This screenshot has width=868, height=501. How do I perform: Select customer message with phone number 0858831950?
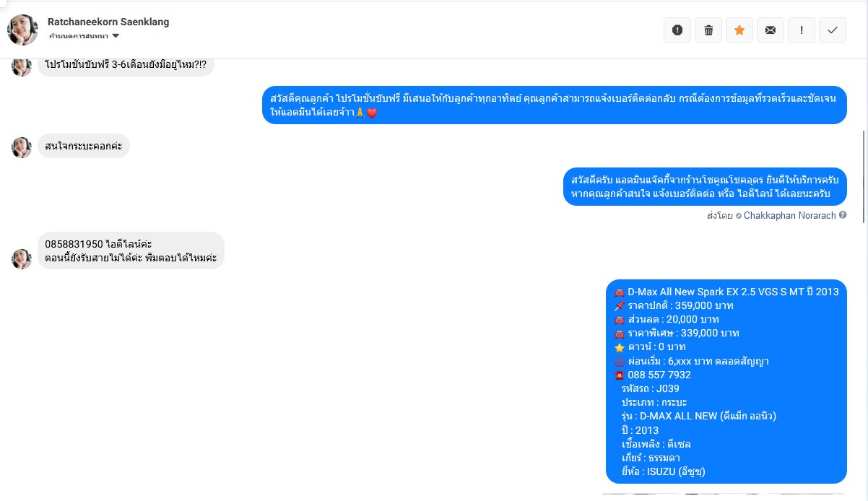point(131,250)
